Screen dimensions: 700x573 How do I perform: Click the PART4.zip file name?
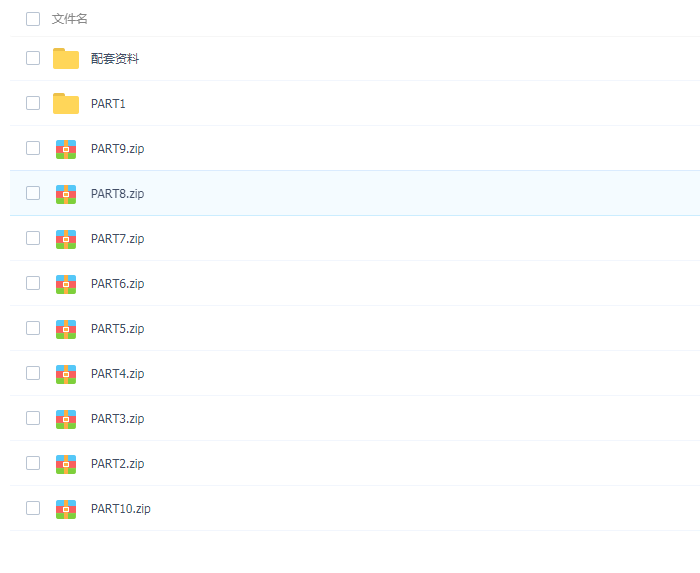coord(117,374)
